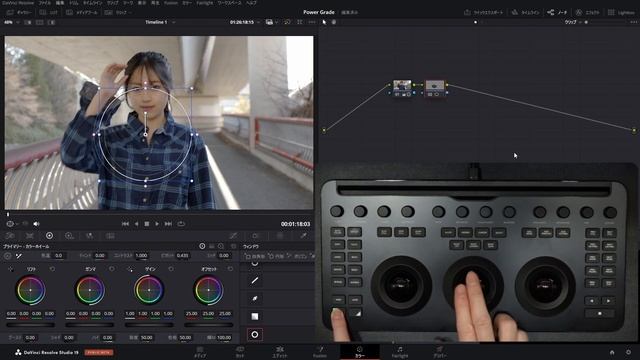Viewport: 640px width, 360px height.
Task: Open the ファイル menu
Action: (45, 3)
